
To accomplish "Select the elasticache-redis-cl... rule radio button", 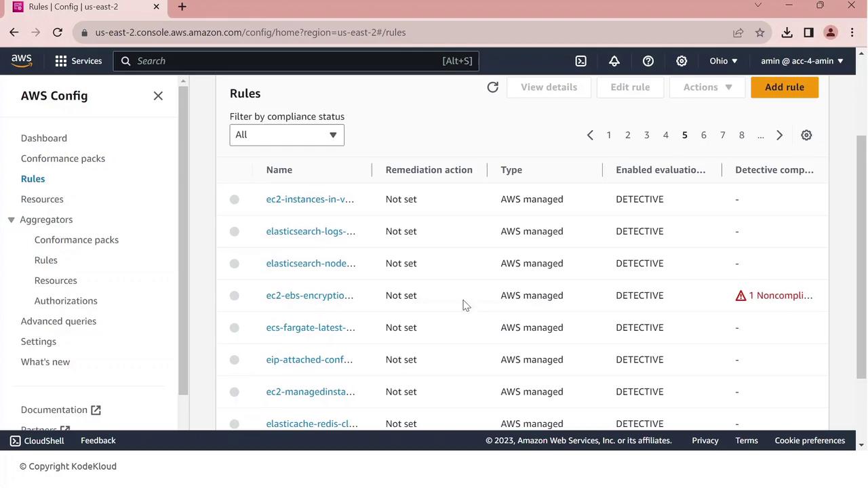I will [x=235, y=424].
